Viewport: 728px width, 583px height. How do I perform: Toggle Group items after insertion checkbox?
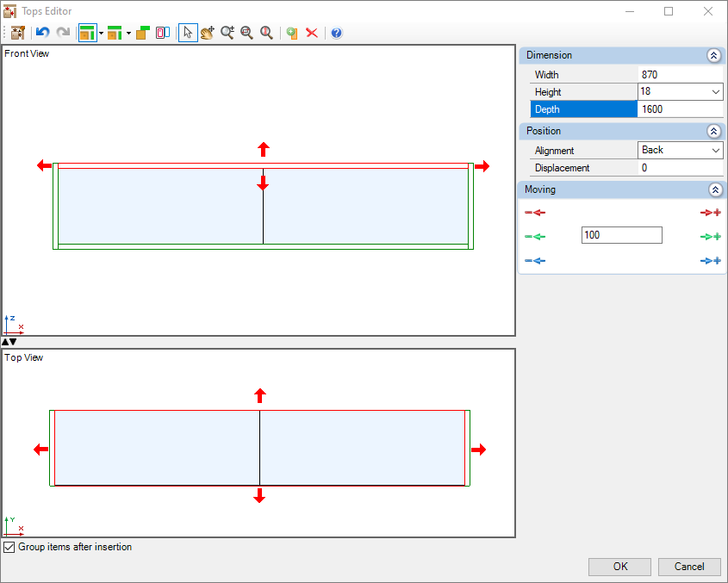pyautogui.click(x=9, y=547)
